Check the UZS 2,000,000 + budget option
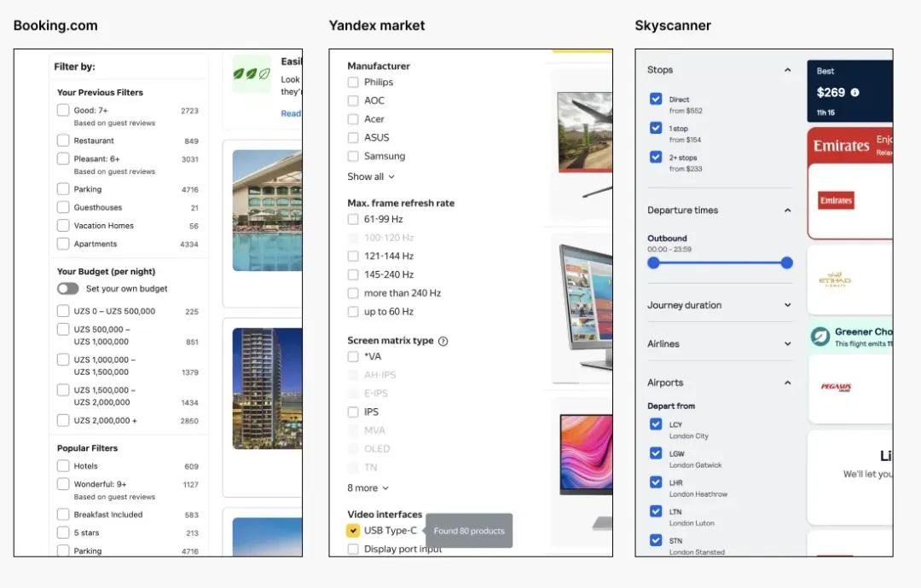This screenshot has height=588, width=921. [x=63, y=420]
